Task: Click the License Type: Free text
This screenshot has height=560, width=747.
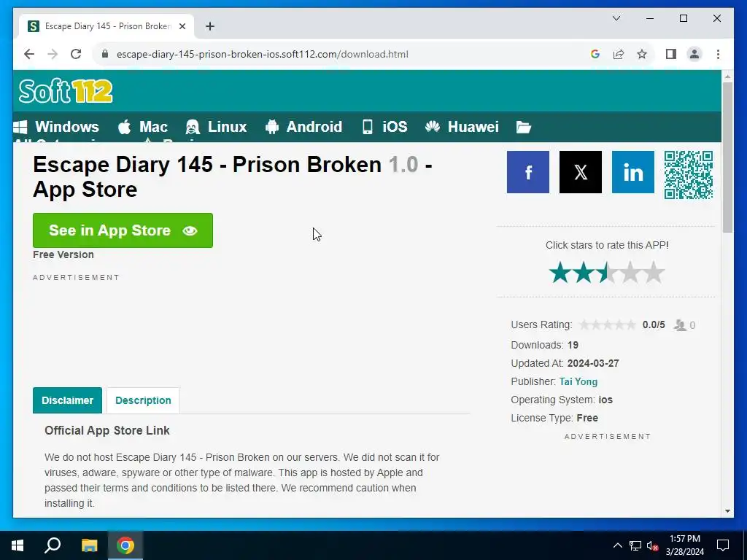Action: [x=554, y=418]
